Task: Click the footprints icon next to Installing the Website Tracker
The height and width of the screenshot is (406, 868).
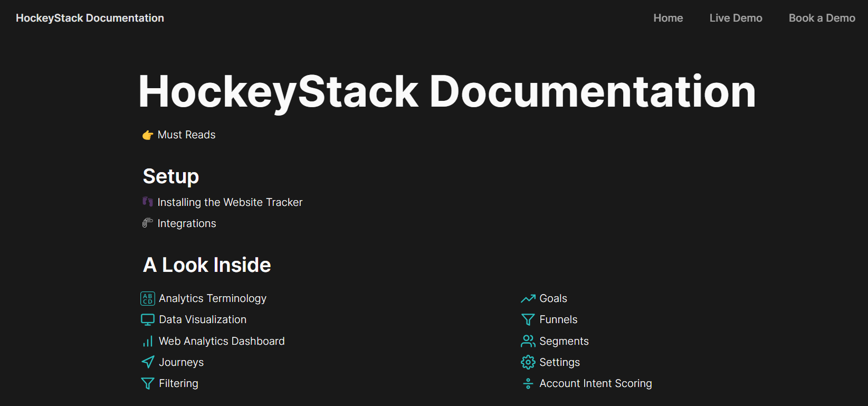Action: (x=148, y=202)
